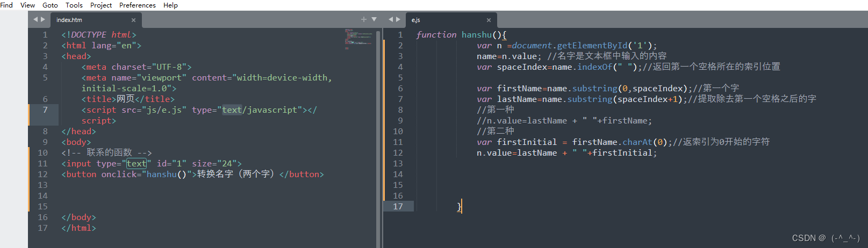This screenshot has height=248, width=868.
Task: Switch to the index.htm tab
Action: pyautogui.click(x=70, y=20)
